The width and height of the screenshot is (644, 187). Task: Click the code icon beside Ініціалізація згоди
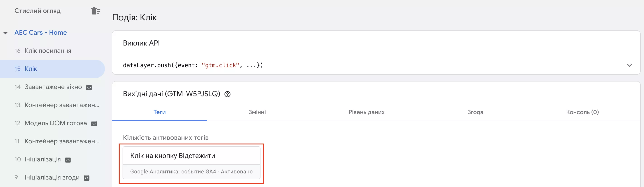(x=87, y=178)
